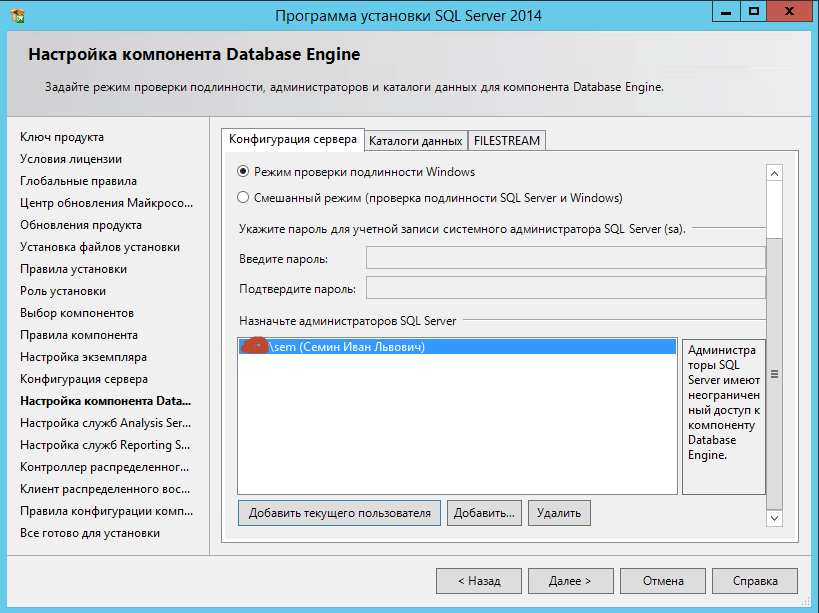819x613 pixels.
Task: Click the Установка файлов установки step
Action: tap(100, 246)
